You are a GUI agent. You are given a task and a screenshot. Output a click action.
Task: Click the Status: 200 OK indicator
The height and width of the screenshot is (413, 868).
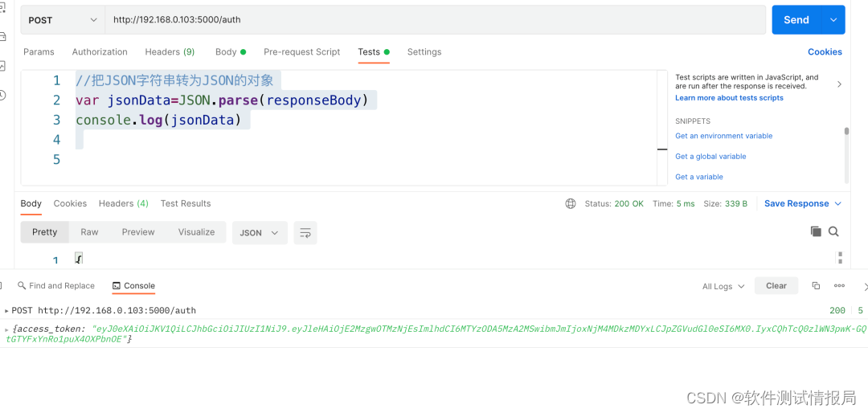614,204
